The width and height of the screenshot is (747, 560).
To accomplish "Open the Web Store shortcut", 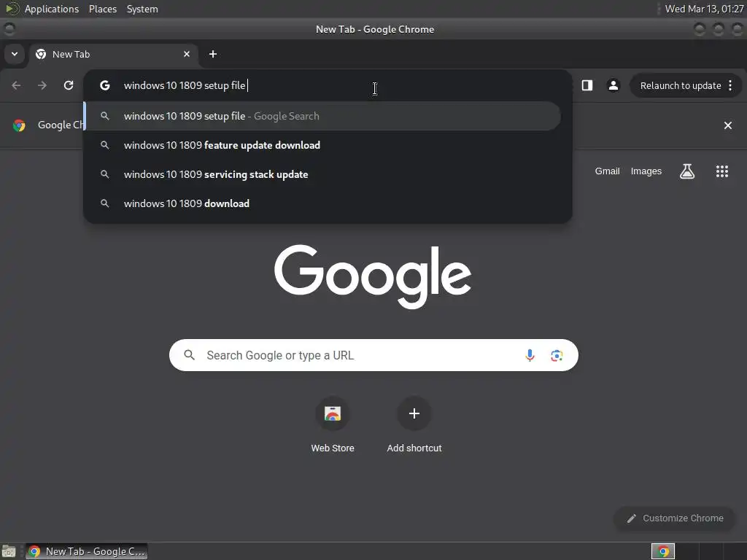I will tap(333, 425).
